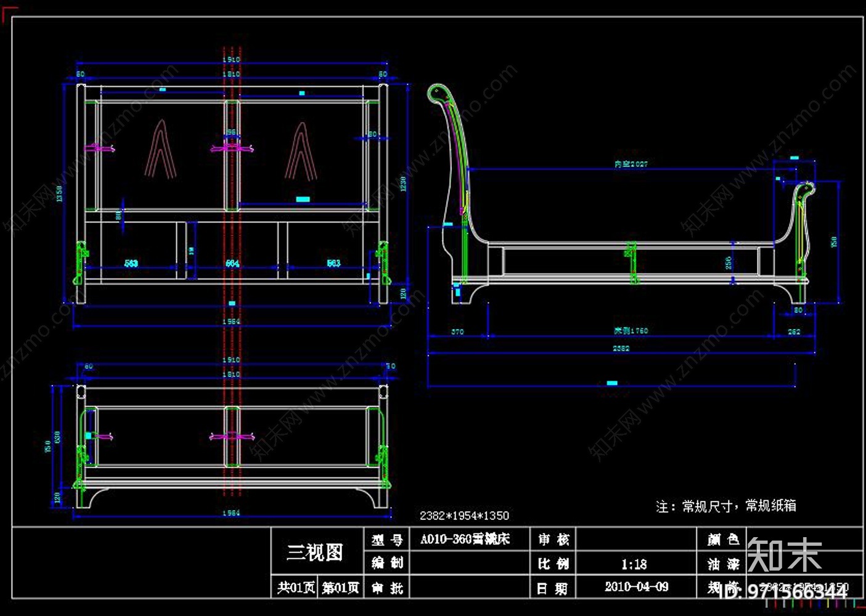Click the 共01页 page count text

296,588
